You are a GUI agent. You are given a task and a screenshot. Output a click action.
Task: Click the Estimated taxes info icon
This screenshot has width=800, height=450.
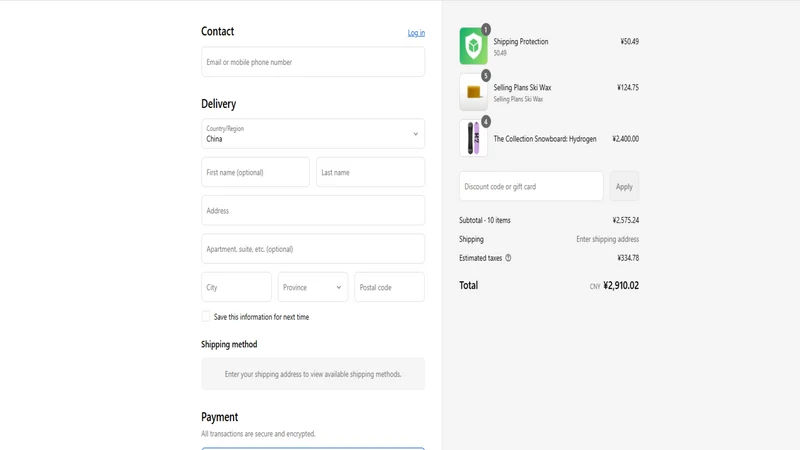click(x=508, y=258)
